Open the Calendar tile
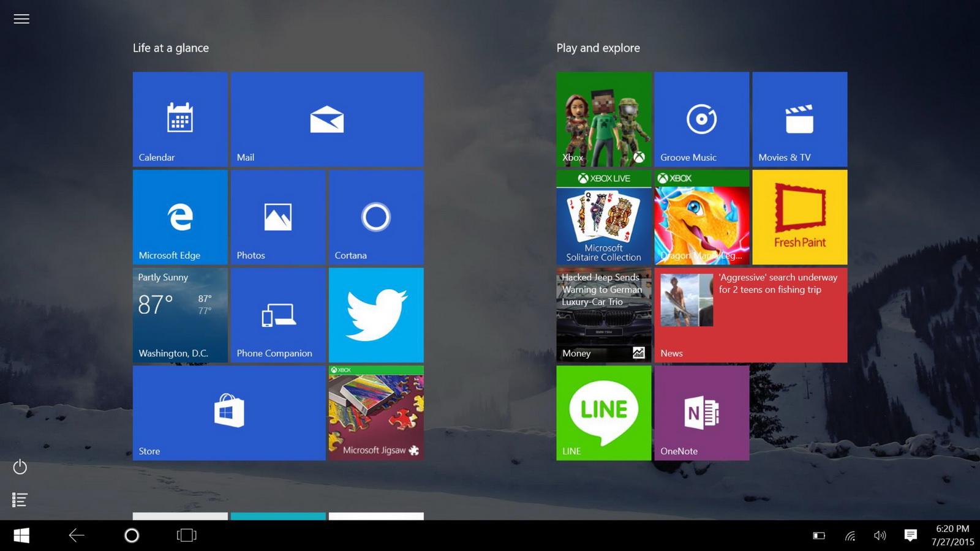Screen dimensions: 980x551 [180, 119]
